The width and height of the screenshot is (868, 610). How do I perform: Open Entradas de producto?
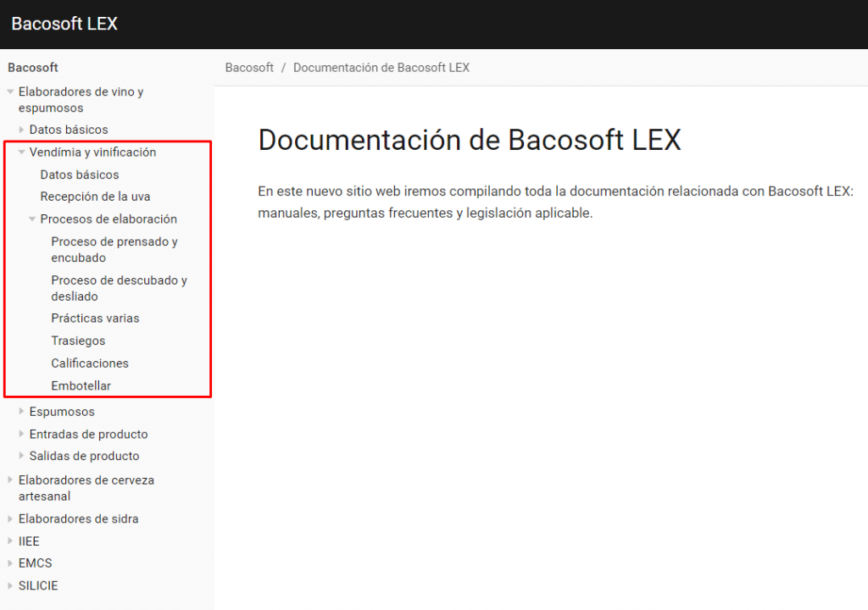(88, 435)
